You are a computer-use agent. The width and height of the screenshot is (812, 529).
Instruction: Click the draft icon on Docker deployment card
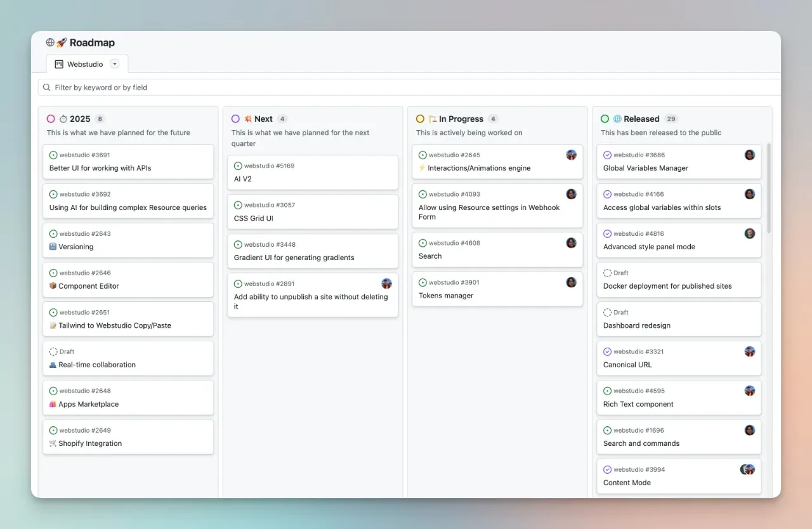pyautogui.click(x=607, y=273)
